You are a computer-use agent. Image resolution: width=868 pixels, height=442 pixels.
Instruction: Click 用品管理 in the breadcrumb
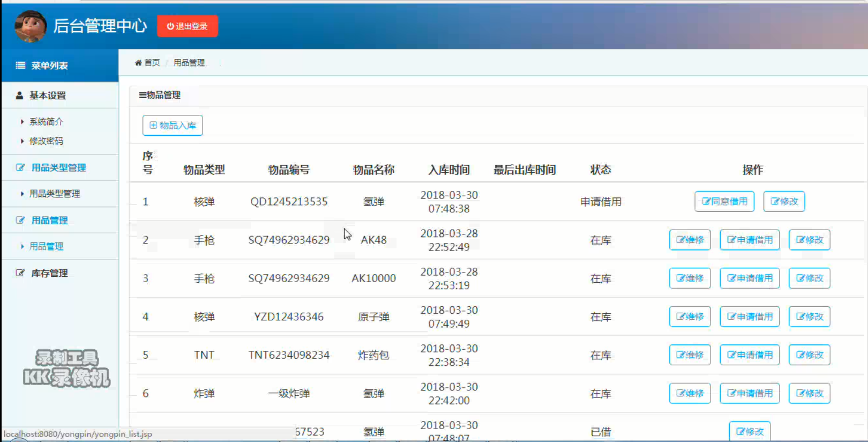pos(189,63)
